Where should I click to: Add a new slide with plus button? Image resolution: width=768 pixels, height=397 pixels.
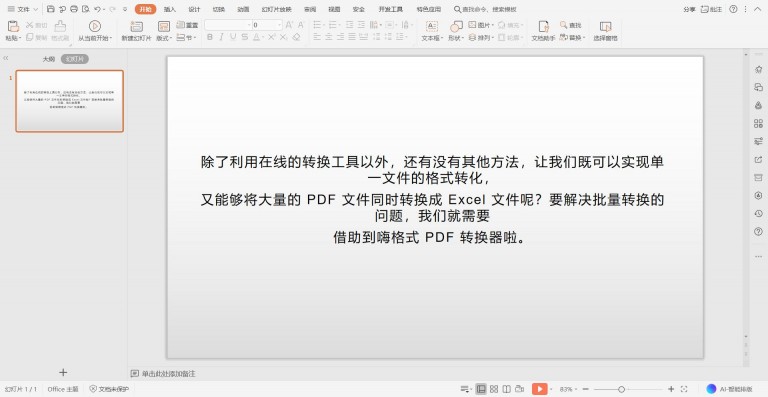63,373
